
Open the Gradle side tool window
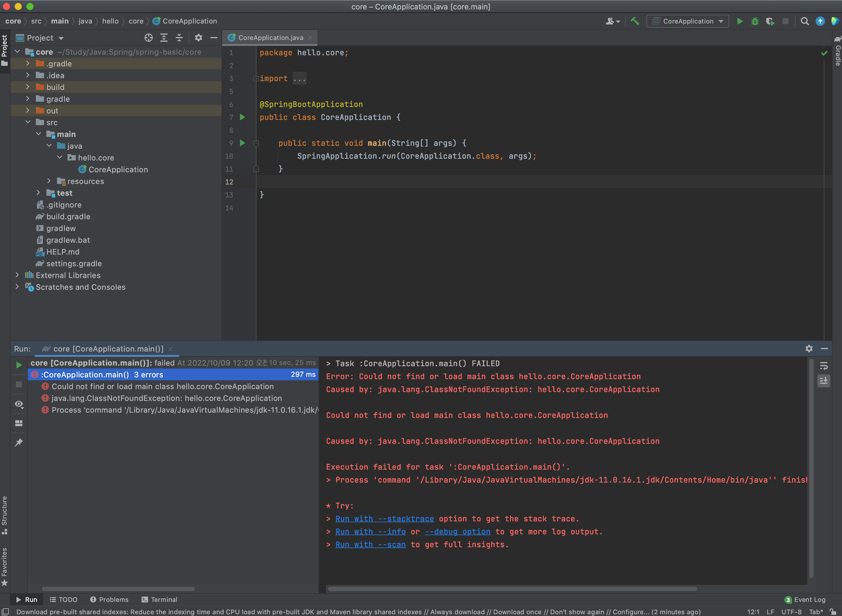click(x=838, y=51)
